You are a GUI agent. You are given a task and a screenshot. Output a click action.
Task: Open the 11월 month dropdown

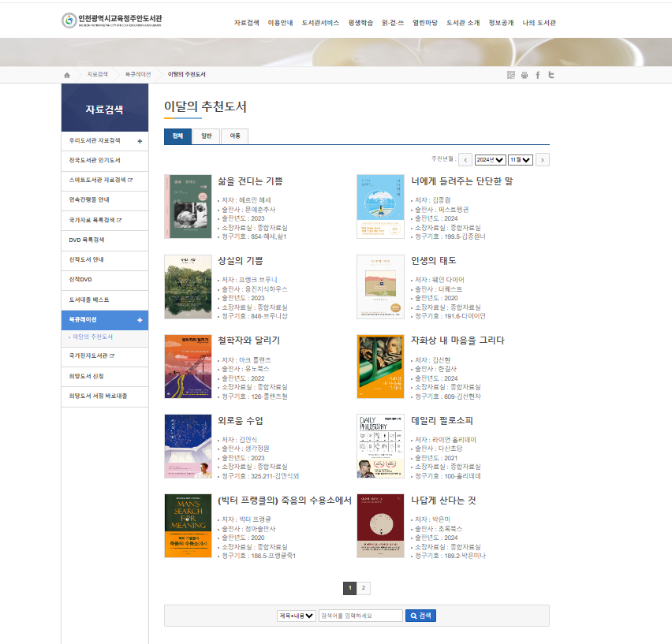click(521, 160)
